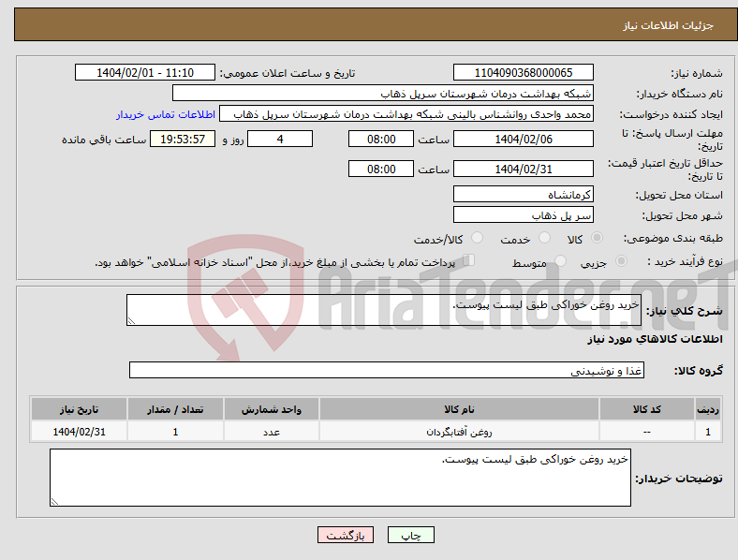This screenshot has height=560, width=738.
Task: Click the remaining time field 19:53:57
Action: (183, 139)
